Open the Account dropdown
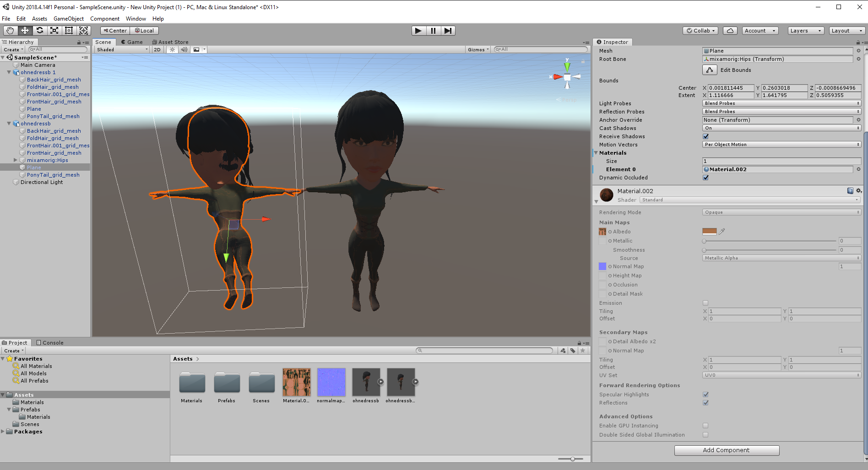868x470 pixels. point(760,31)
